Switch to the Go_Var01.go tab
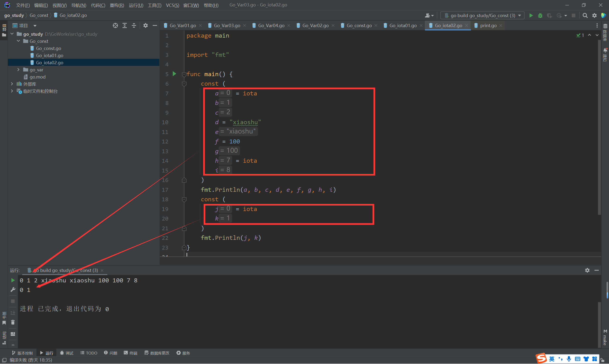This screenshot has height=364, width=609. pyautogui.click(x=182, y=25)
